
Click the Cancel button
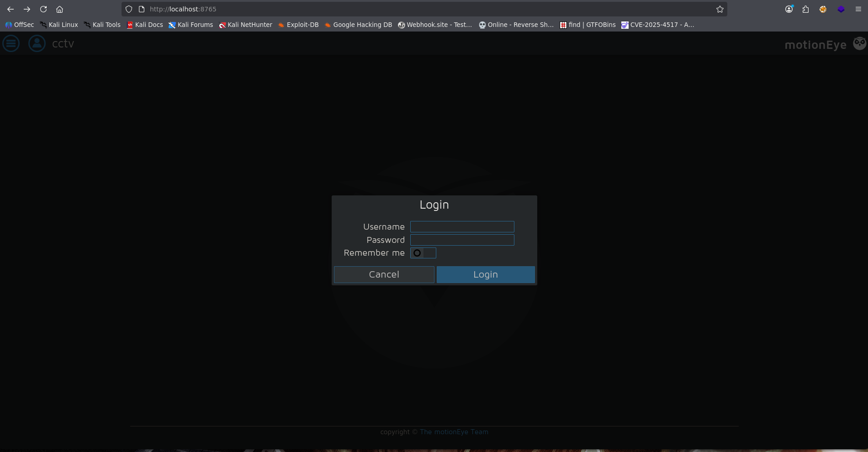384,274
